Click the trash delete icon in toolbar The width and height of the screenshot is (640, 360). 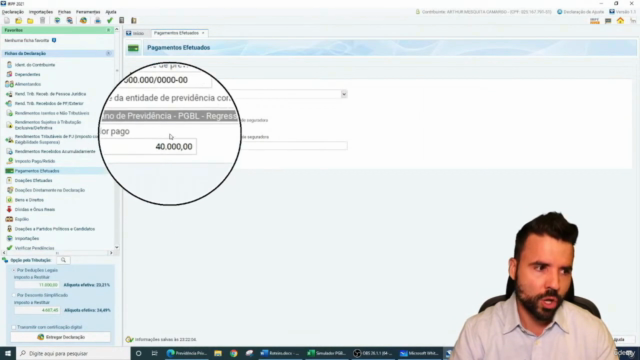coord(42,20)
